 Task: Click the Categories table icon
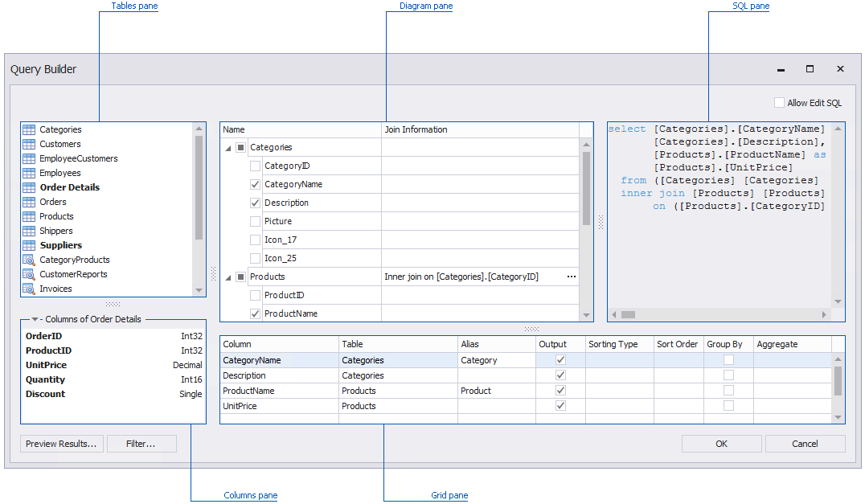29,129
